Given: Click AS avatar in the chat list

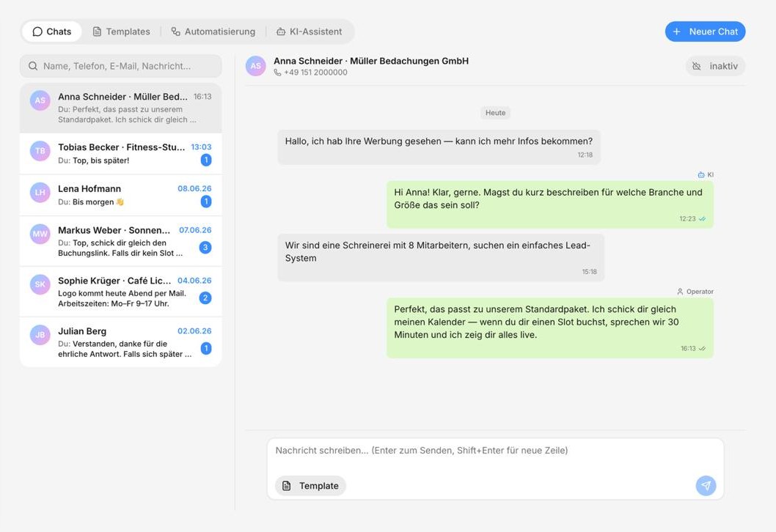Looking at the screenshot, I should click(x=40, y=100).
